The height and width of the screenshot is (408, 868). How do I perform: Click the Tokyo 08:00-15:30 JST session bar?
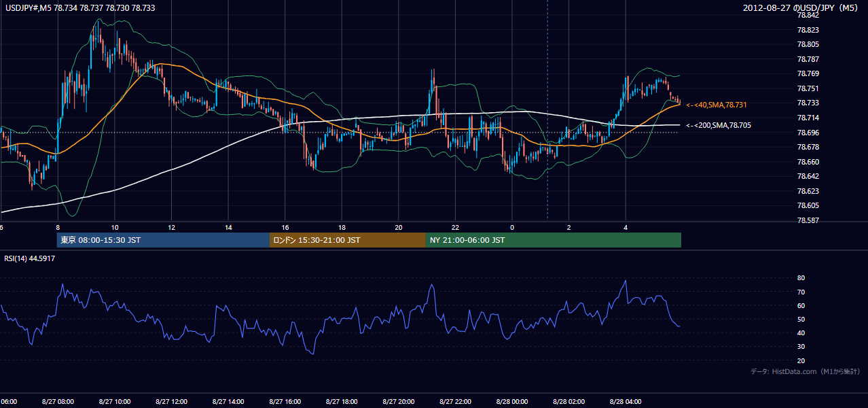[164, 240]
